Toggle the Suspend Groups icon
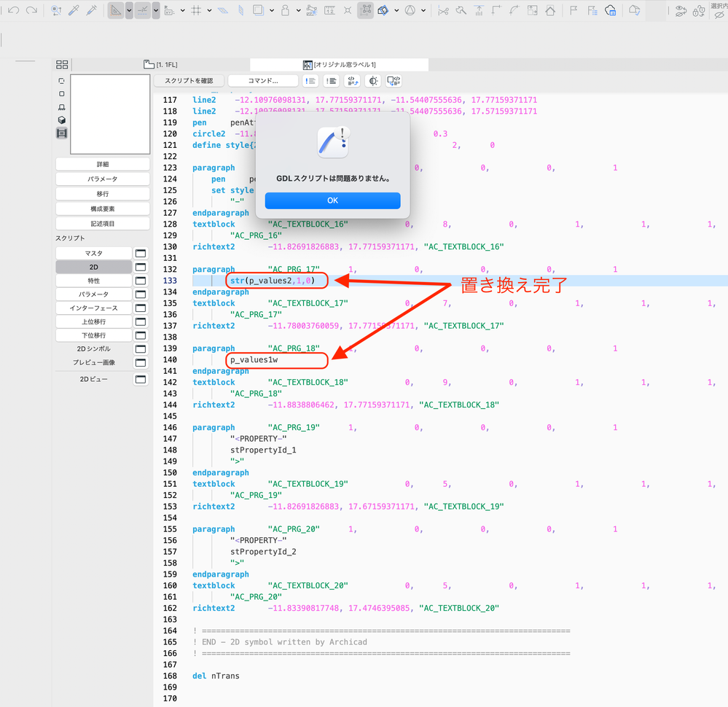This screenshot has width=728, height=707. pyautogui.click(x=366, y=10)
